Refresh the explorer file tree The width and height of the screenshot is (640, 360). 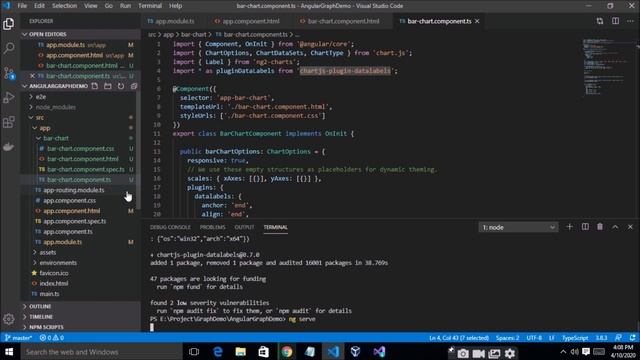(x=121, y=86)
